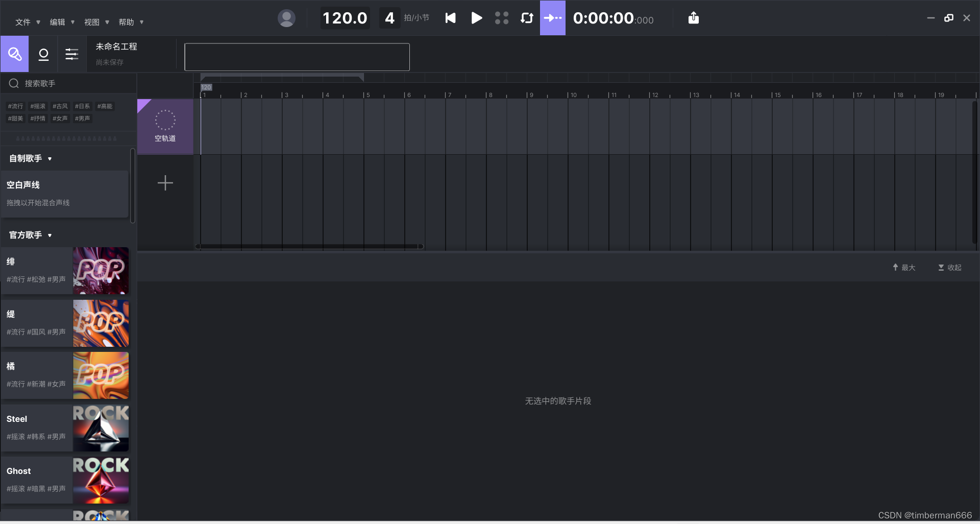Screen dimensions: 980x524
Task: Filter singers by #日系 tag
Action: point(82,106)
